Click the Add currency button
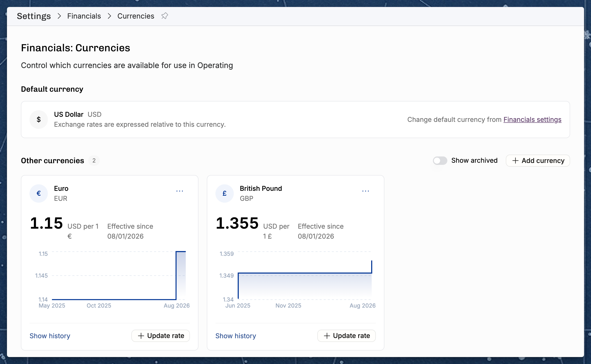591x364 pixels. pyautogui.click(x=538, y=161)
